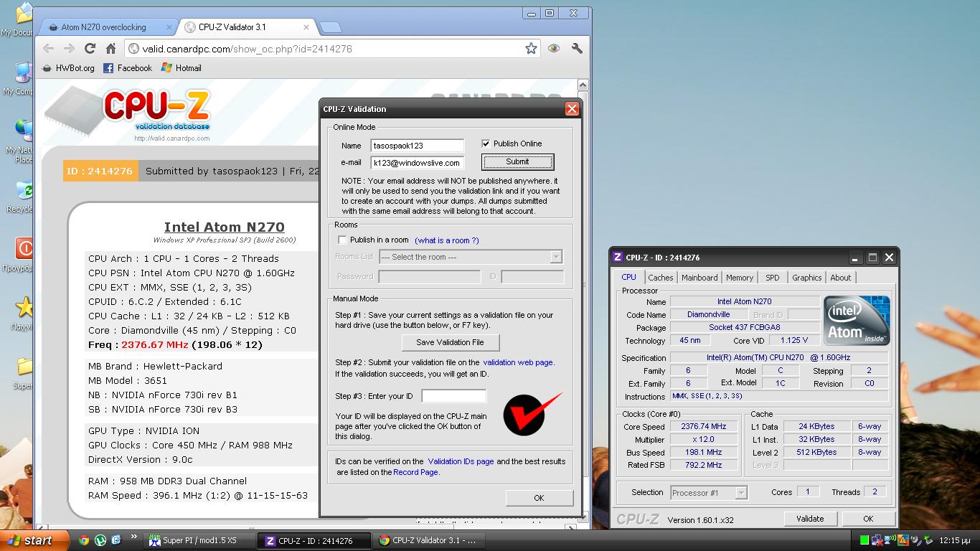Switch to the Graphics tab in CPU-Z
980x551 pixels.
807,278
